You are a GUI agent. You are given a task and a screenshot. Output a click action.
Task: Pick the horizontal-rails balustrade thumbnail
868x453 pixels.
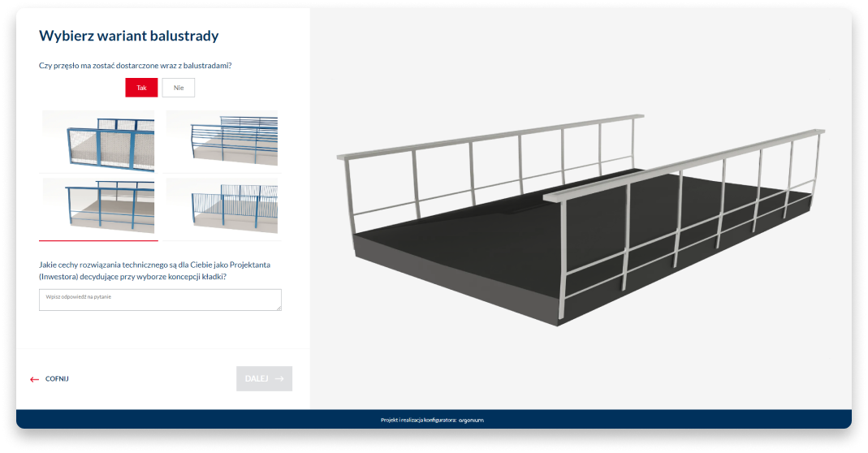[x=222, y=141]
